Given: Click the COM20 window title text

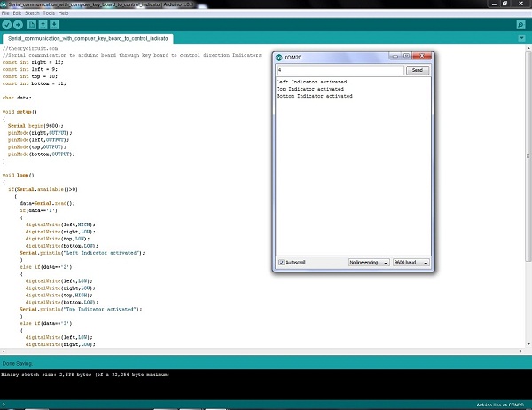Looking at the screenshot, I should pos(293,58).
